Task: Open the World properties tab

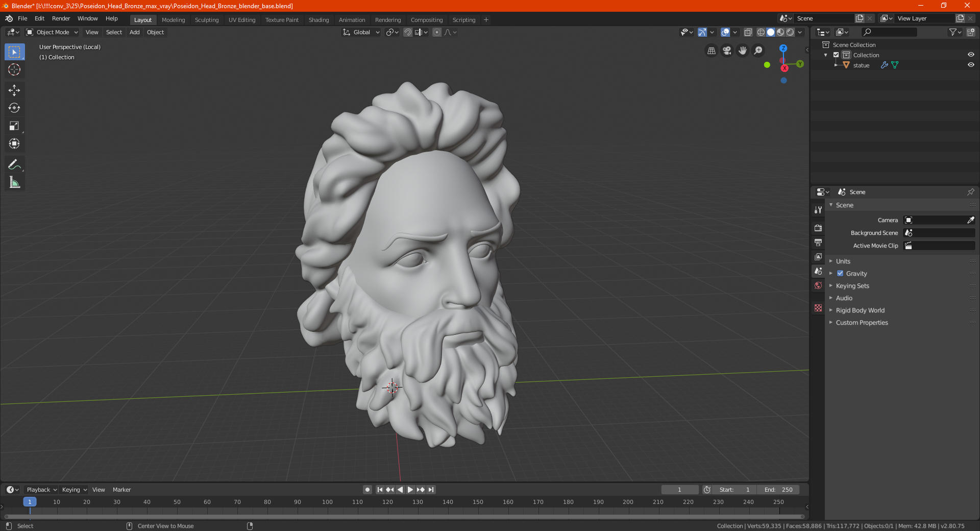Action: point(818,285)
